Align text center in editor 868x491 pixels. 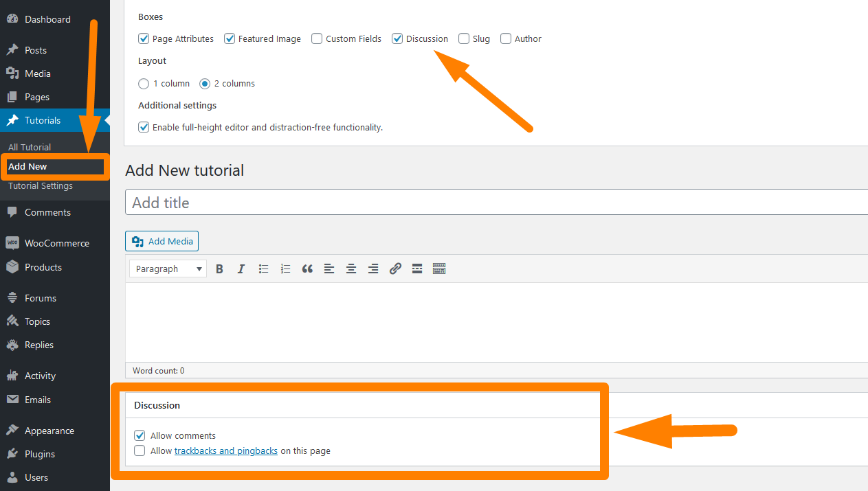[x=351, y=269]
